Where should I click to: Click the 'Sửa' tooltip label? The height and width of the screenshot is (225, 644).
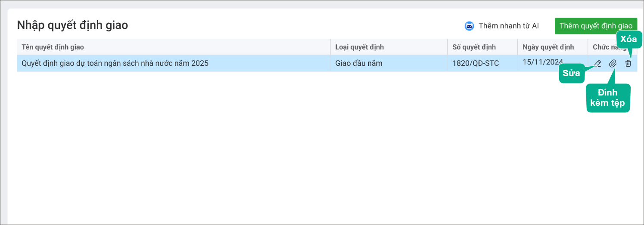point(571,73)
